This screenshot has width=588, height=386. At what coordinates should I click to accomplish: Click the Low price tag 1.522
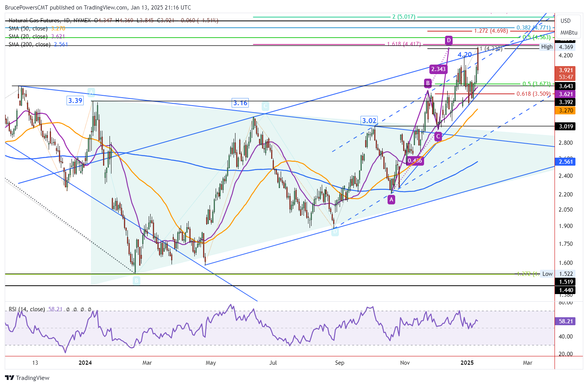click(x=565, y=274)
